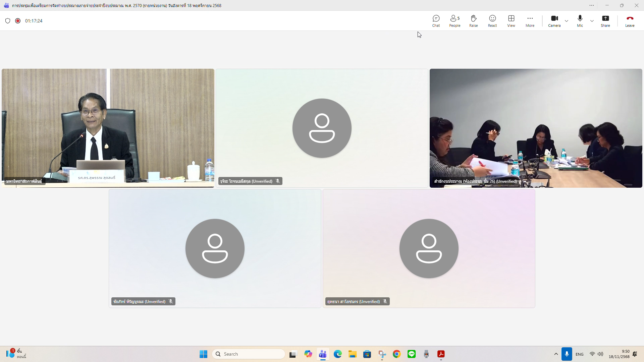This screenshot has width=644, height=362.
Task: Show hidden system tray icons
Action: pyautogui.click(x=556, y=354)
